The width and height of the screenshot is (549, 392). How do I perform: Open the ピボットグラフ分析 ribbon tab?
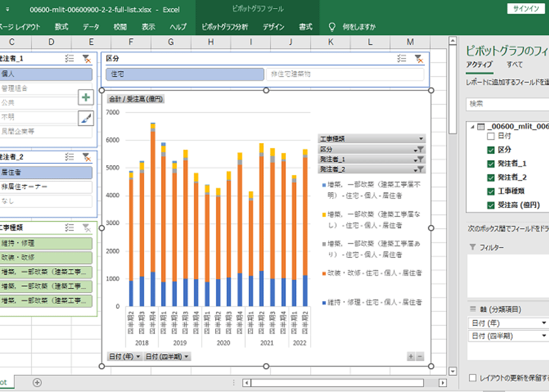[225, 27]
